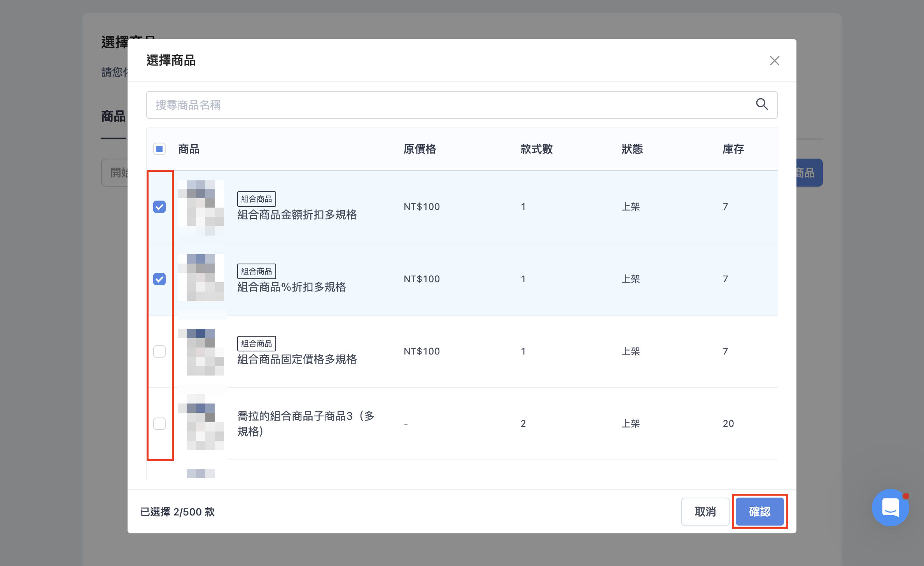Image resolution: width=924 pixels, height=566 pixels.
Task: Click the 款式數 column header
Action: 537,149
